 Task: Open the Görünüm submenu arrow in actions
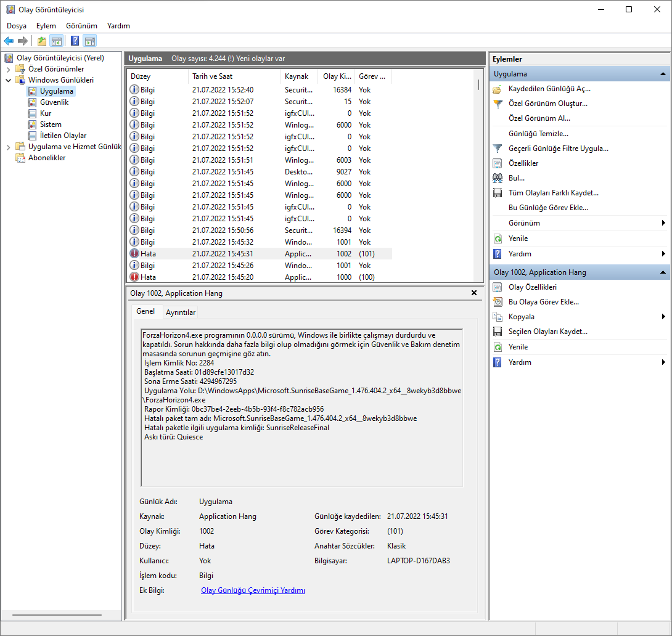pyautogui.click(x=663, y=223)
